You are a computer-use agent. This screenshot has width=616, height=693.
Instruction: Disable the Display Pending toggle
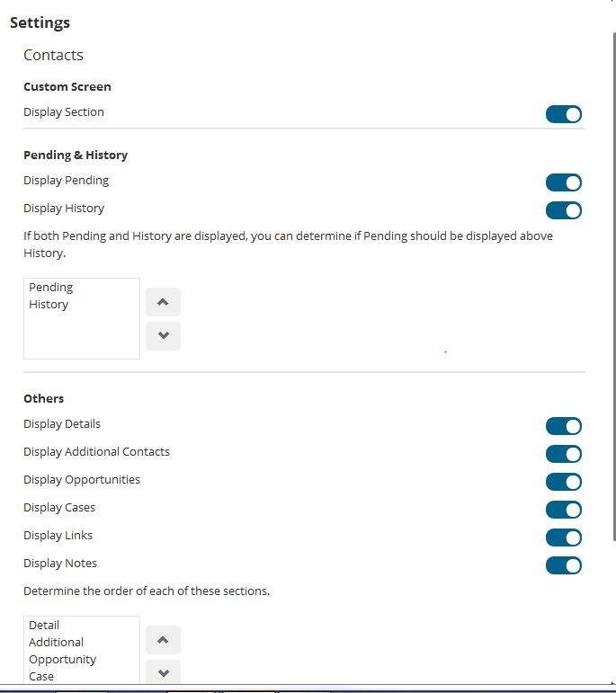point(564,182)
